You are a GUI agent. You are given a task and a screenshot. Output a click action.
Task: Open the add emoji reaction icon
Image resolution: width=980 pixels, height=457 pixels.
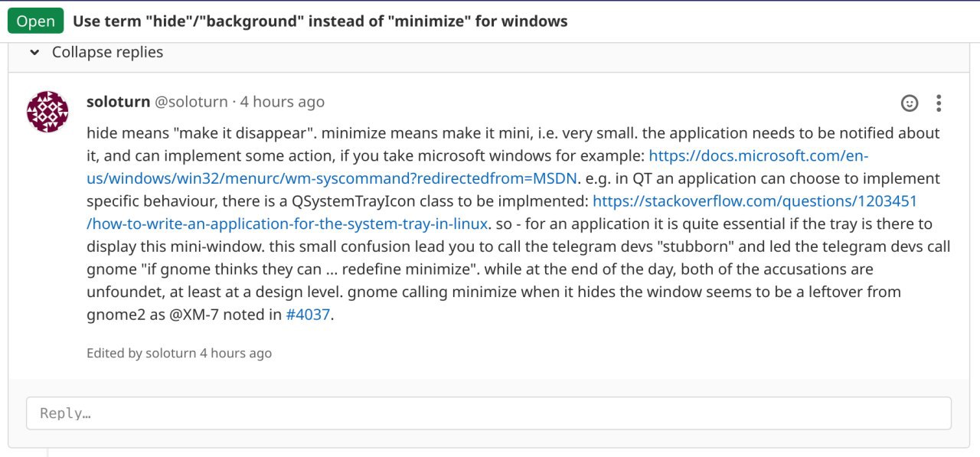coord(910,103)
